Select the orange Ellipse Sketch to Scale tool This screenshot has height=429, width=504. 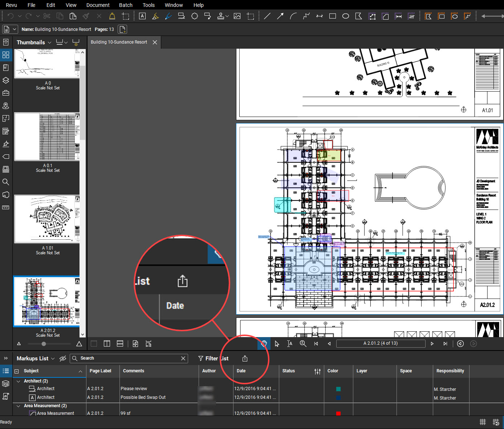pyautogui.click(x=455, y=16)
